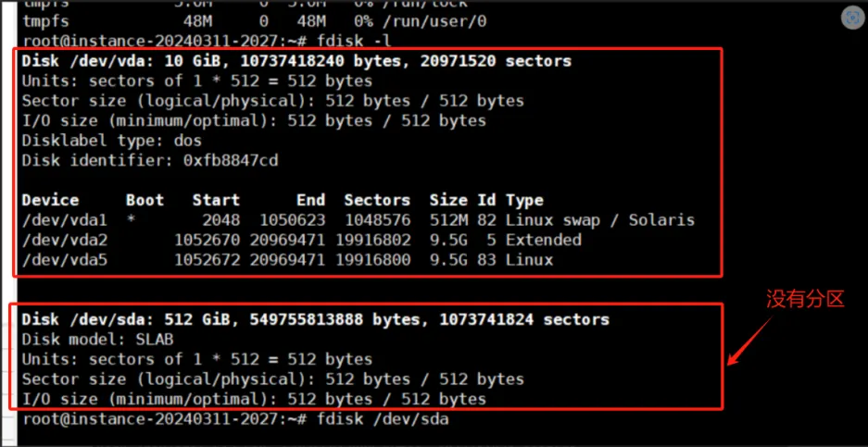Click 'Linux swap / Solaris' type text
This screenshot has height=447, width=868.
600,220
